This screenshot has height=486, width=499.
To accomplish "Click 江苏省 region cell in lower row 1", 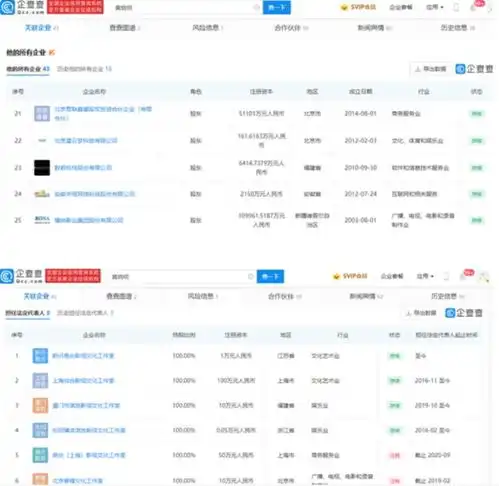I will coord(286,356).
